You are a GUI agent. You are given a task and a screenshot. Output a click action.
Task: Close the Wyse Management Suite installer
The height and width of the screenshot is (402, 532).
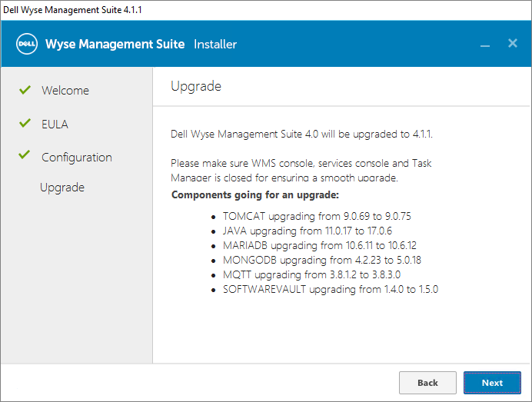click(513, 43)
